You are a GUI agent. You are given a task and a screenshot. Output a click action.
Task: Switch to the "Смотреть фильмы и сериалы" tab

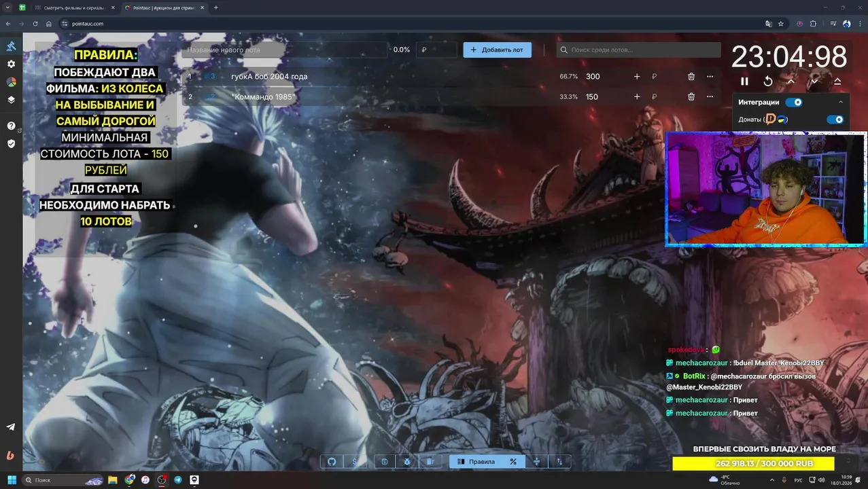click(73, 7)
